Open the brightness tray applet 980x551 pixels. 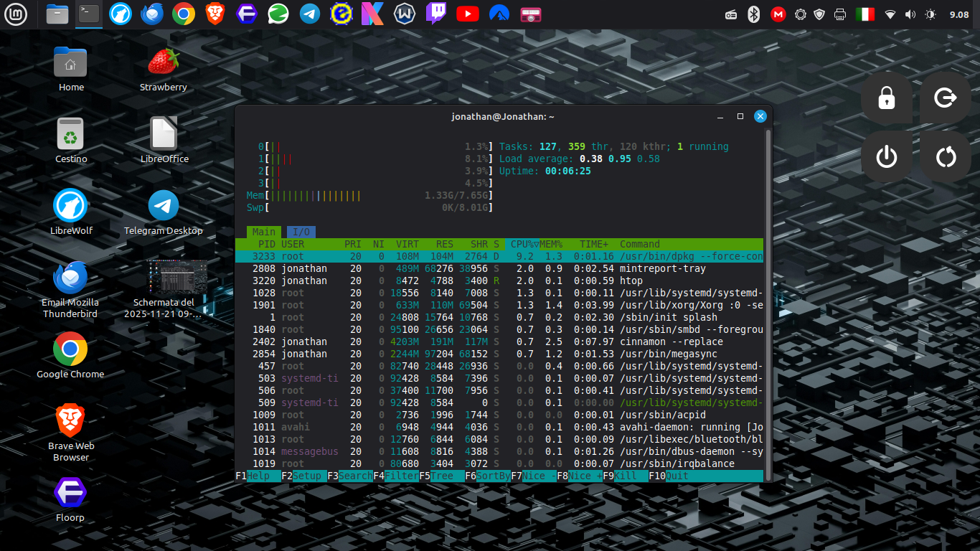[x=930, y=14]
